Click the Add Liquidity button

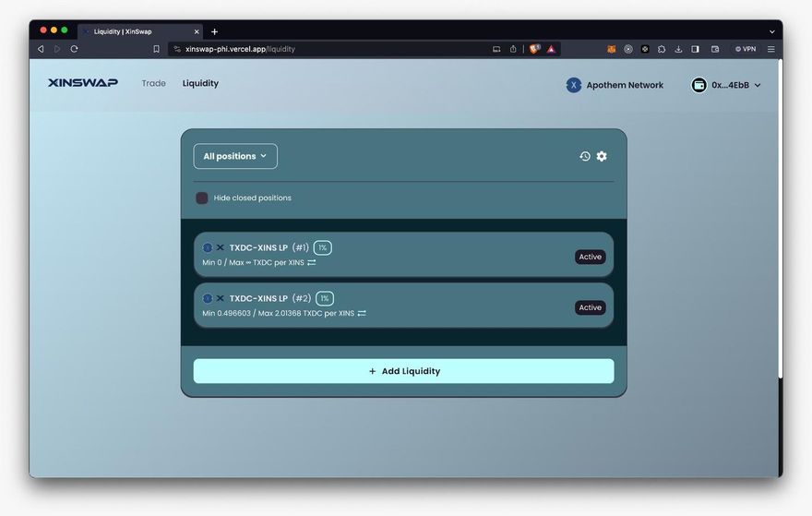pyautogui.click(x=403, y=371)
